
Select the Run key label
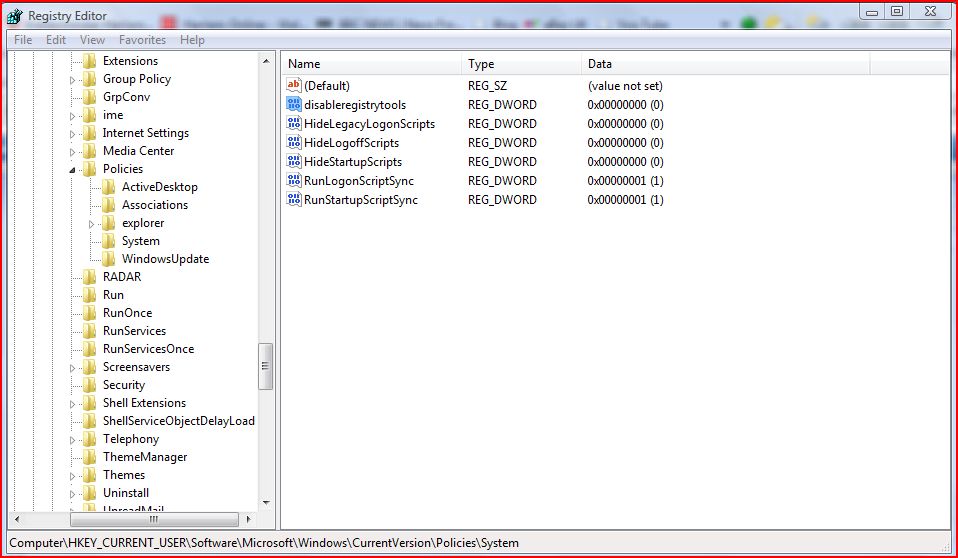point(113,295)
